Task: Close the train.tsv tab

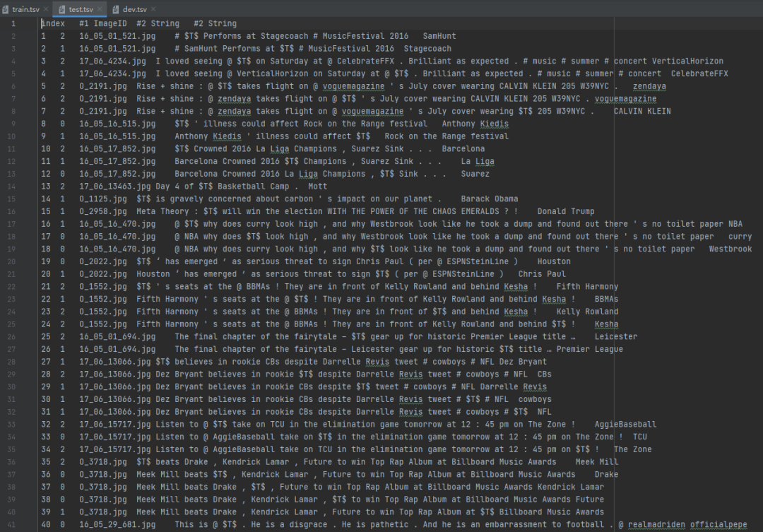Action: point(46,9)
